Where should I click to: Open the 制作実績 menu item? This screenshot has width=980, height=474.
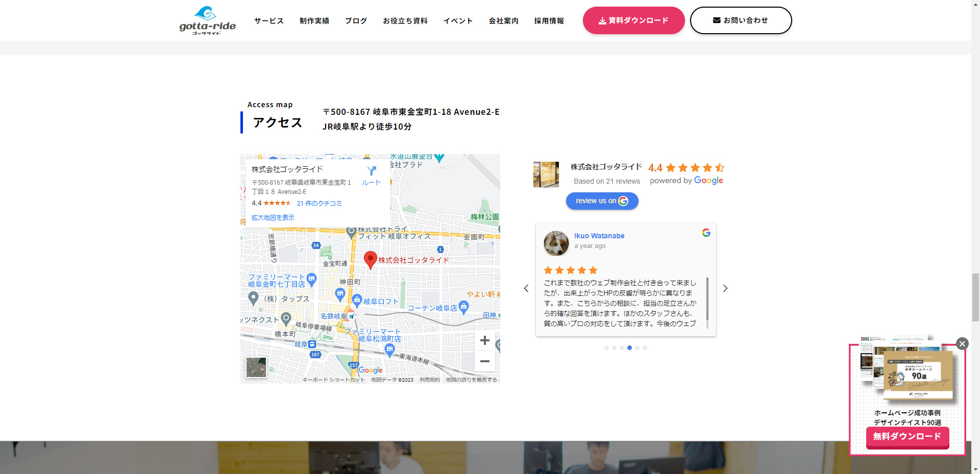point(314,21)
